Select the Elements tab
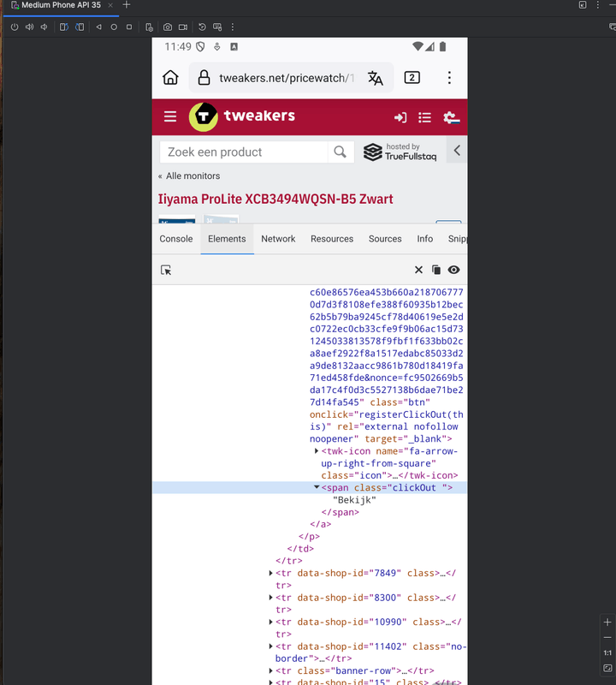The width and height of the screenshot is (616, 685). point(227,239)
